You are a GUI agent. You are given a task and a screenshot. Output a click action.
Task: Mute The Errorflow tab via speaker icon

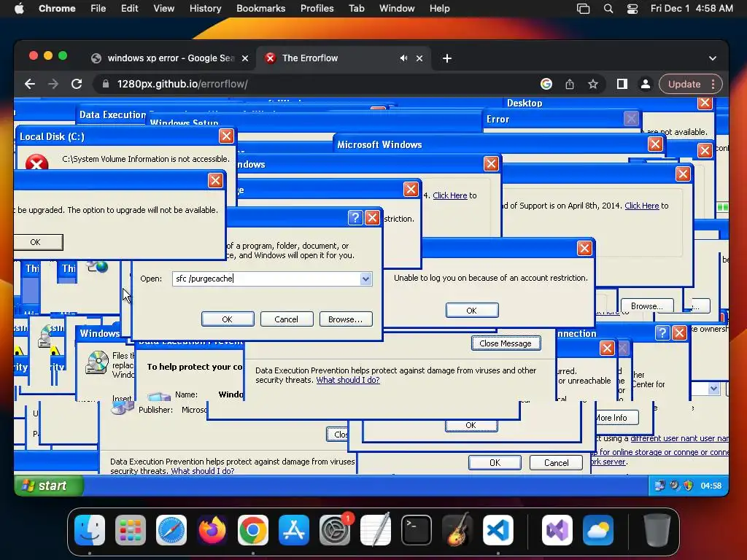(x=403, y=58)
